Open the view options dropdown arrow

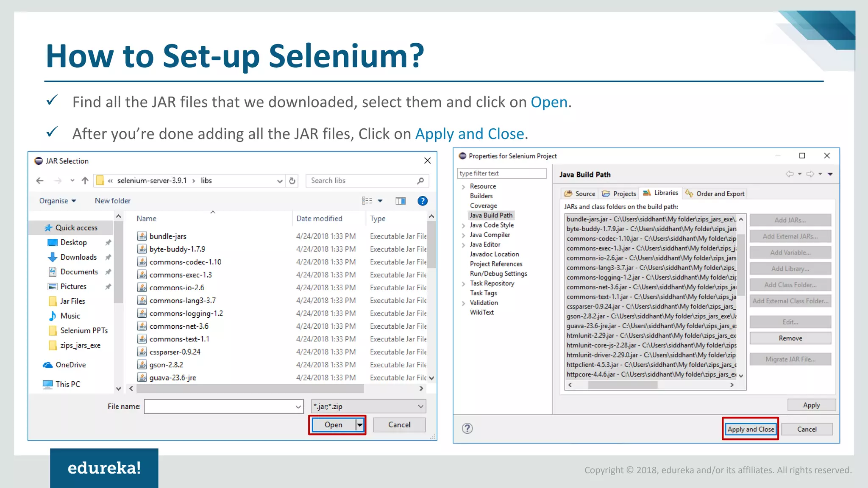(380, 201)
